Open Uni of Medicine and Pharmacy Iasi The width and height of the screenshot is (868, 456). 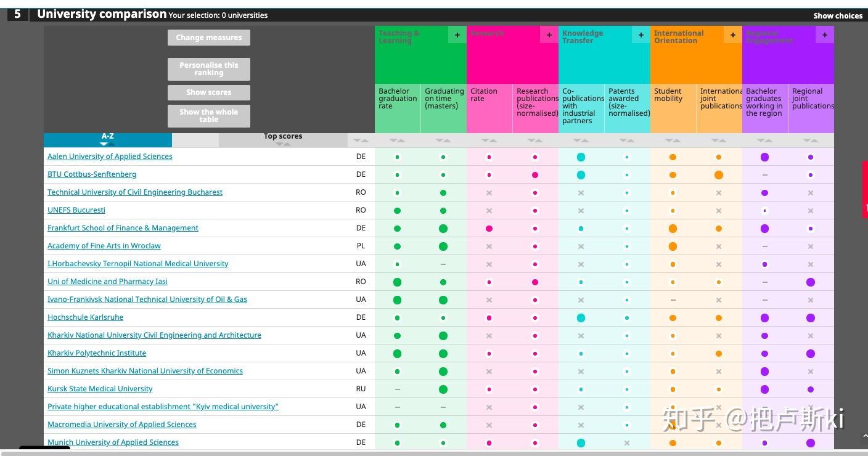click(x=107, y=282)
